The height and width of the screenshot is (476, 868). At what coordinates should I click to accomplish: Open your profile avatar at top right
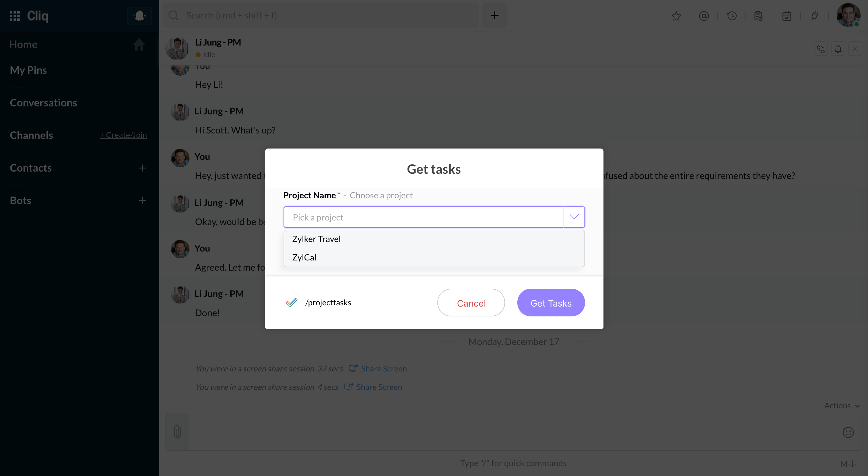848,15
